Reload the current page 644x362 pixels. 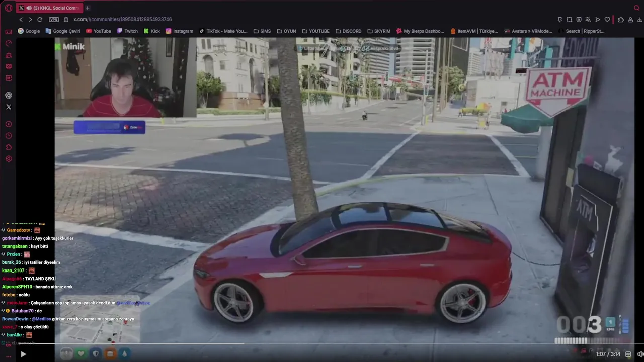[40, 19]
